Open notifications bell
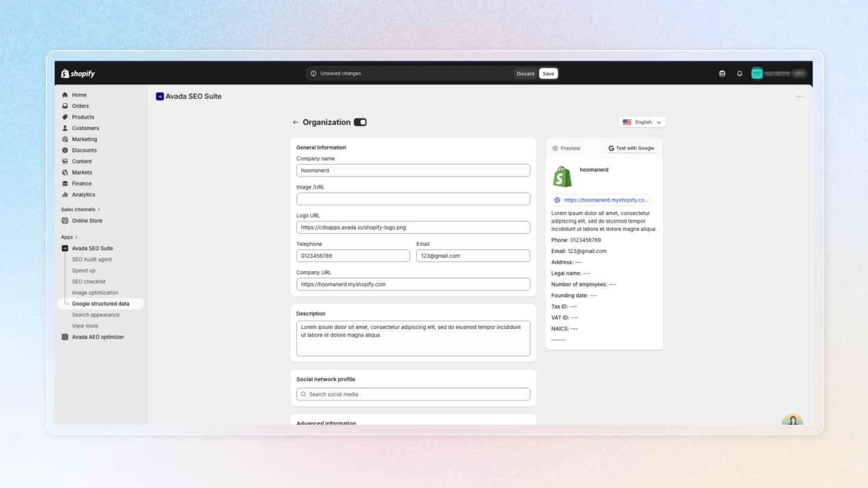This screenshot has height=488, width=868. pyautogui.click(x=740, y=74)
